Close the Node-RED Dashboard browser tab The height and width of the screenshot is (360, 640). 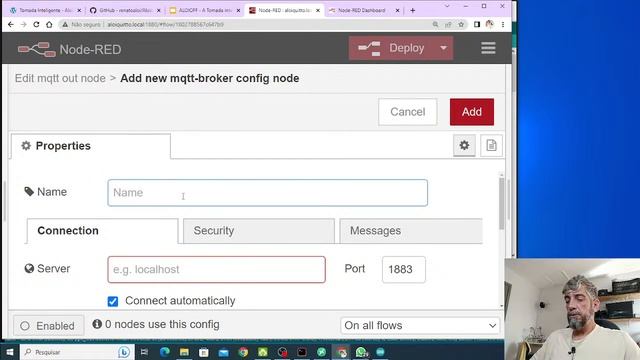click(x=397, y=10)
